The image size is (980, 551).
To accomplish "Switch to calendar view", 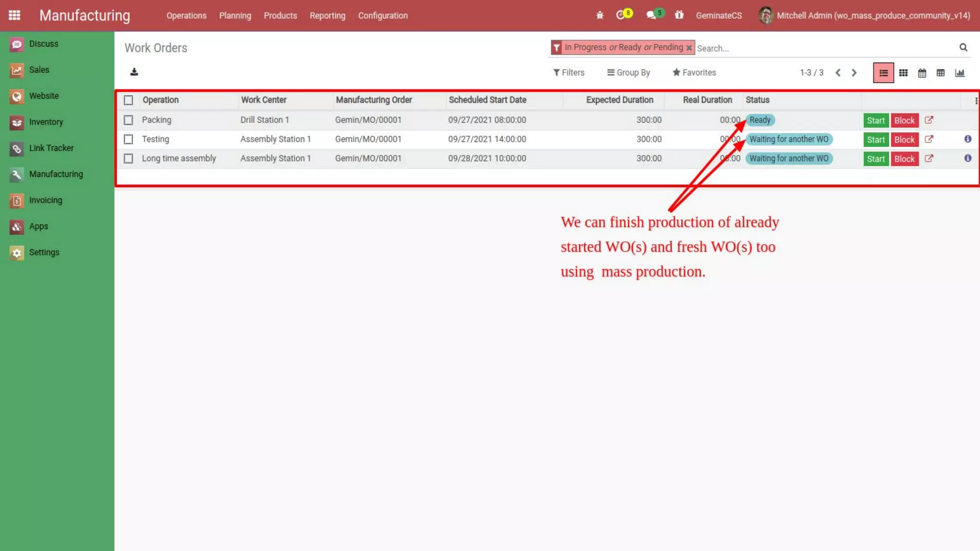I will coord(922,73).
